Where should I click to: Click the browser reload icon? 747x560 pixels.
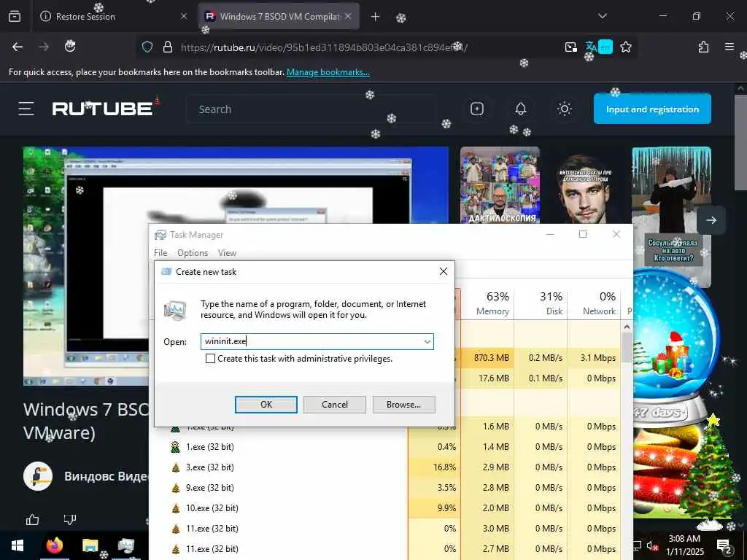70,46
